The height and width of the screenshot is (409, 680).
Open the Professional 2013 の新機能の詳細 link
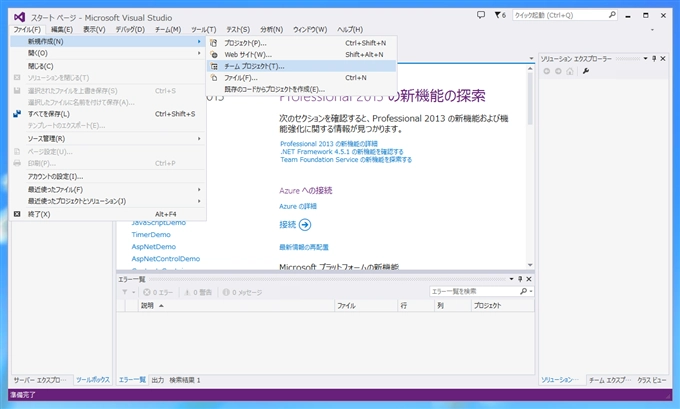(x=329, y=144)
